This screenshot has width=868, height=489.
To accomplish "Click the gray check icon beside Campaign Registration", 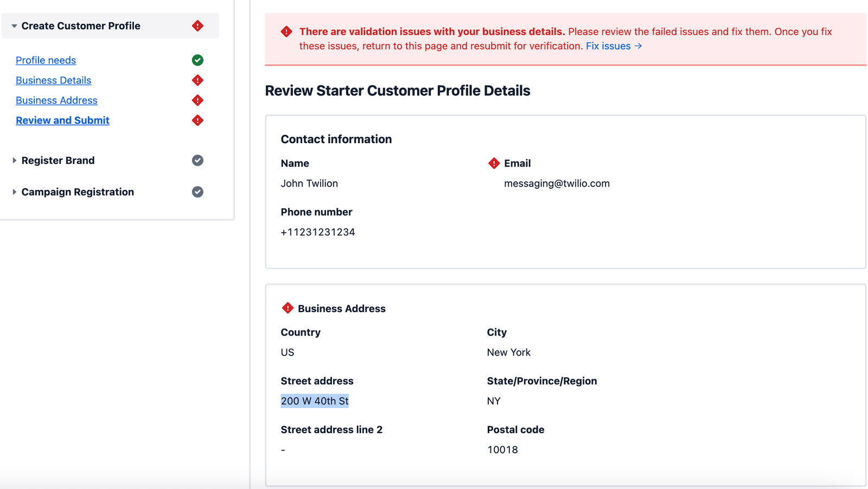I will [197, 192].
